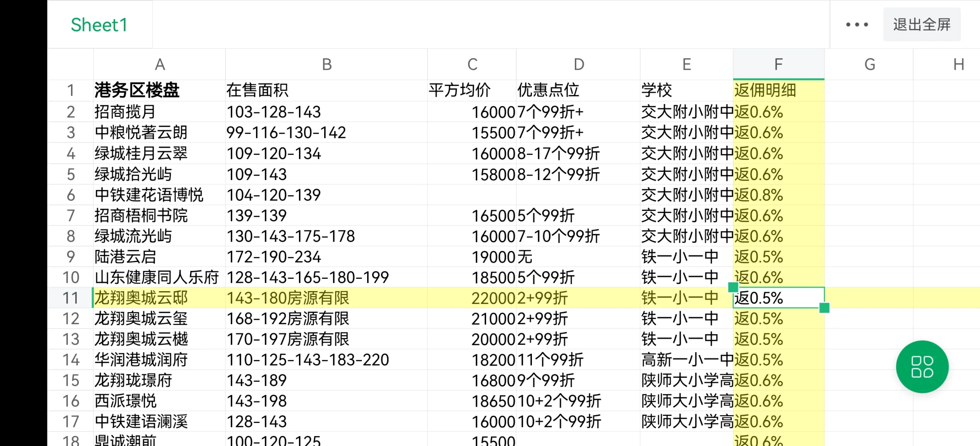The image size is (980, 446).
Task: Click 返0.5% cell in row 14
Action: (778, 360)
